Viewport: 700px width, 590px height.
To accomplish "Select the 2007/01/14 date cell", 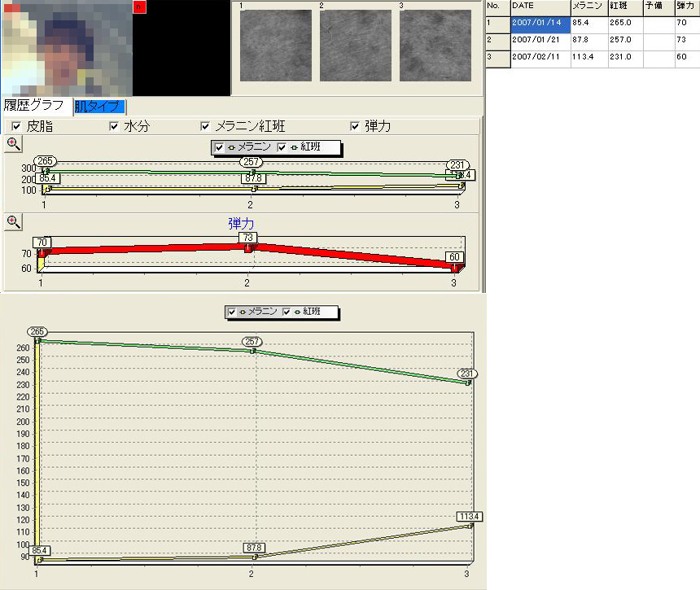I will tap(540, 24).
